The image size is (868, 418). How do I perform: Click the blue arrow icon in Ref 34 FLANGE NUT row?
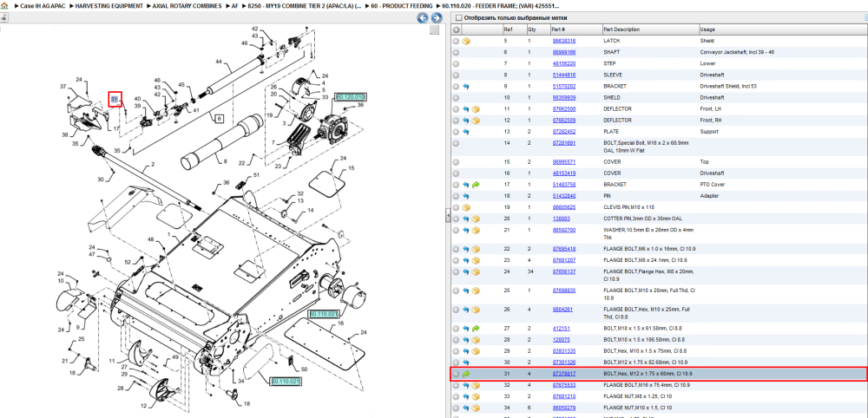coord(466,408)
